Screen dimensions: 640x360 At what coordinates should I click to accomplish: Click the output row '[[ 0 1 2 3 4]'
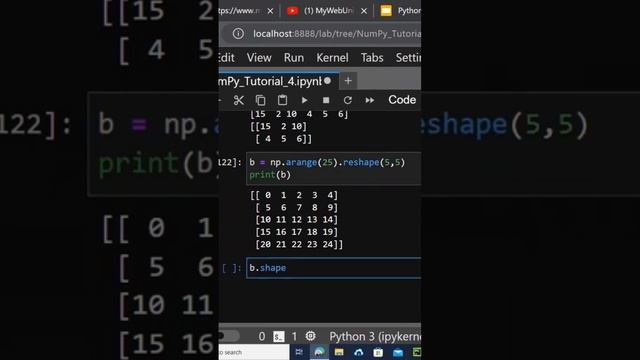pyautogui.click(x=294, y=195)
